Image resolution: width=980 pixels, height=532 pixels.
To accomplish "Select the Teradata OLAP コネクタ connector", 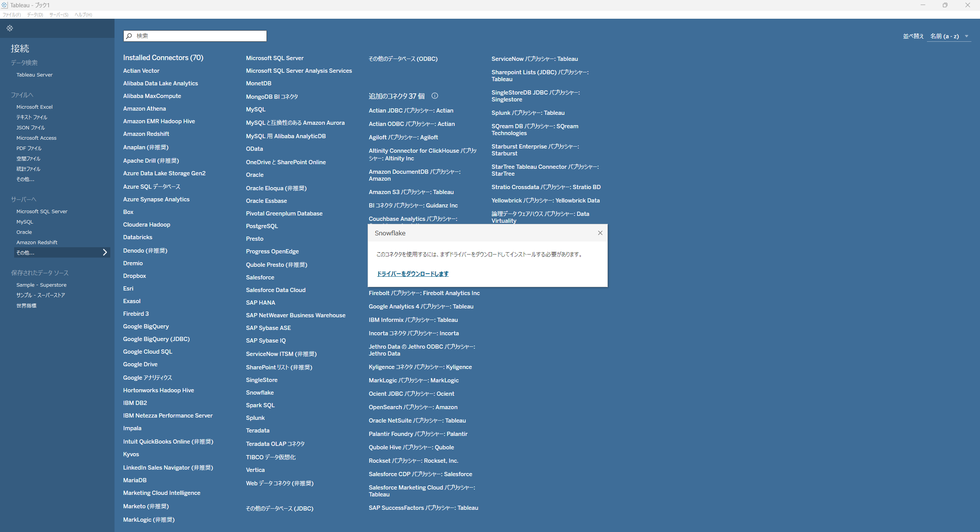I will (x=275, y=444).
